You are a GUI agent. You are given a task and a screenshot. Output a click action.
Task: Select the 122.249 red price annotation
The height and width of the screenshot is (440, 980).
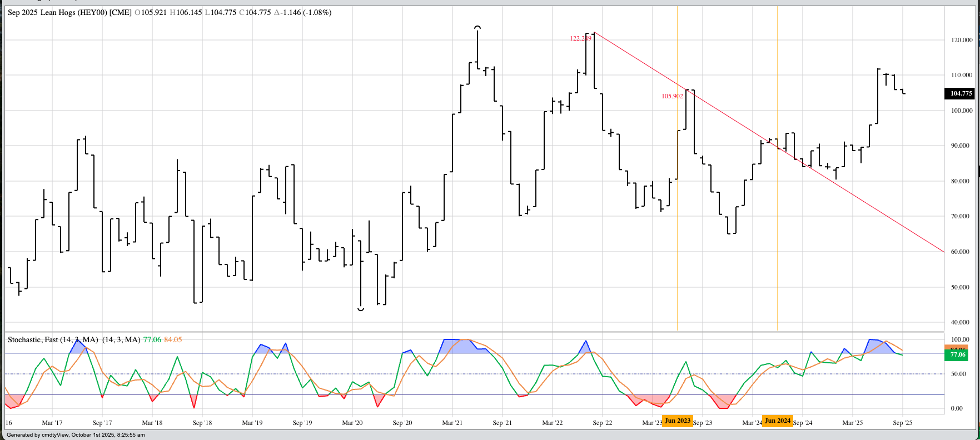pos(580,38)
